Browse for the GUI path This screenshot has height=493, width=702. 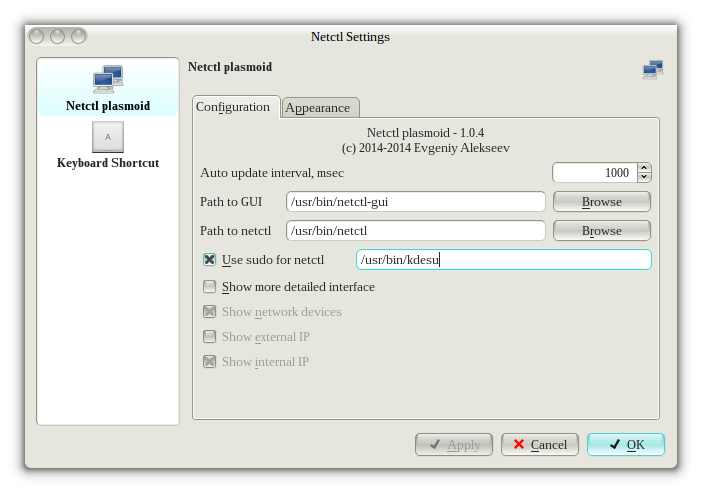[x=601, y=202]
